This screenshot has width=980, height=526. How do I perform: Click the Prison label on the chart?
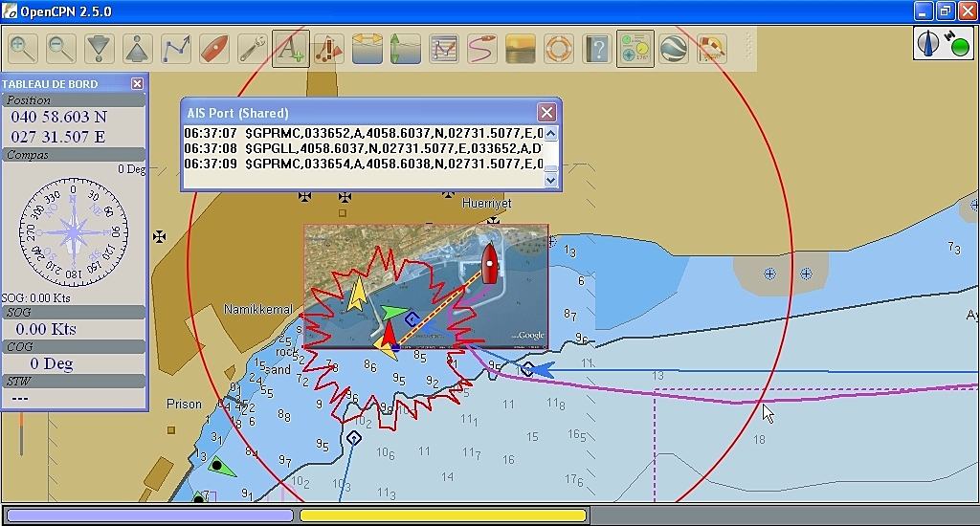(184, 405)
